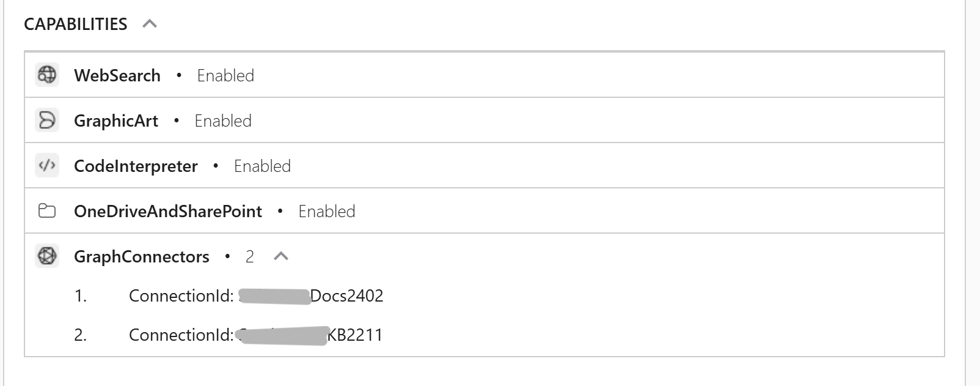This screenshot has height=386, width=980.
Task: Click the OneDriveAndSharePoint Enabled status text
Action: coord(327,211)
